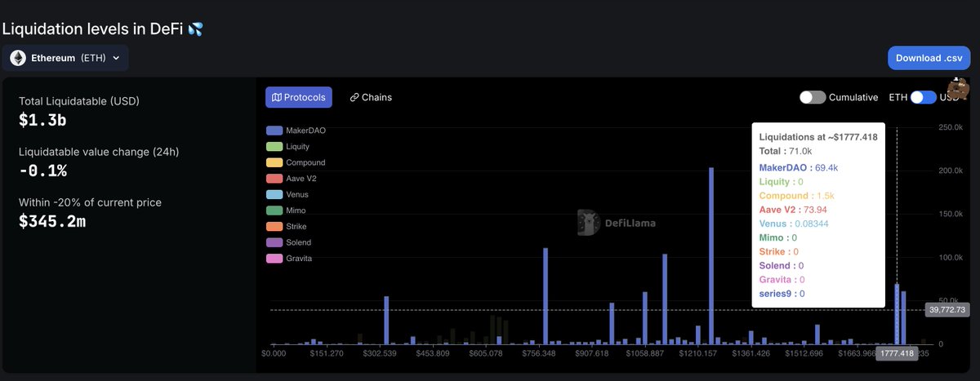
Task: Toggle Aave V2 series in legend
Action: (291, 179)
